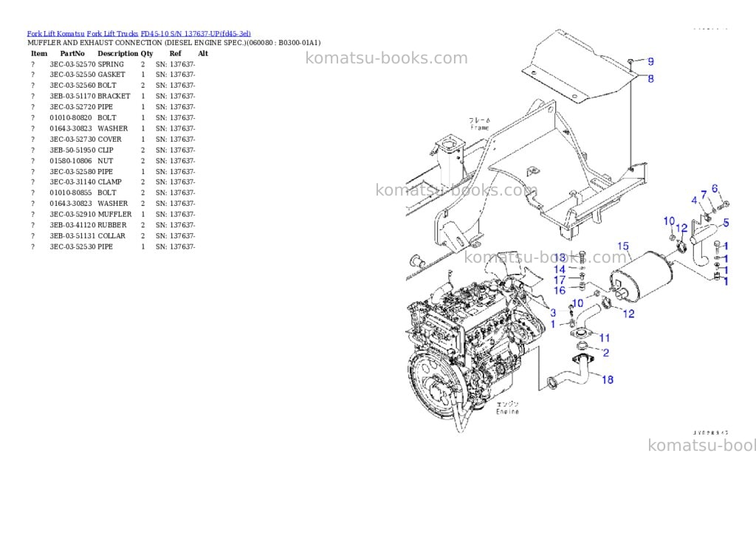Select part number 3EC-03-52910 MUFFLER
Viewport: 756px width, 535px height.
(x=91, y=214)
